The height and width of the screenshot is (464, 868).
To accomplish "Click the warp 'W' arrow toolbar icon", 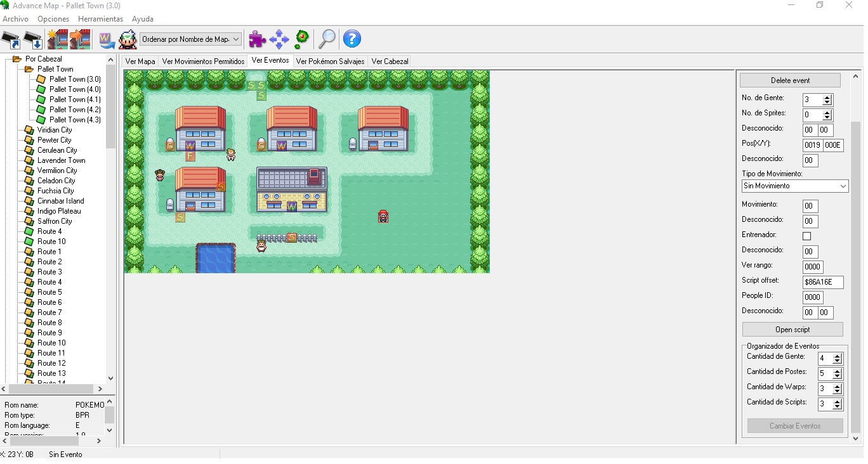I will [107, 39].
